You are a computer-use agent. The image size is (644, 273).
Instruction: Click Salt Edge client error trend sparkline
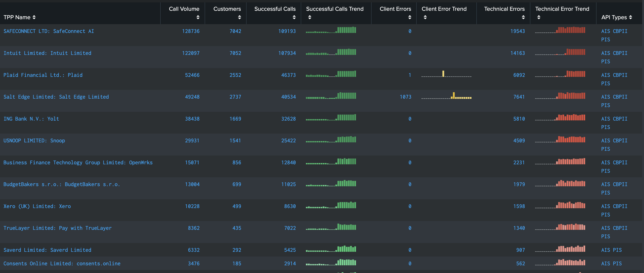(x=446, y=96)
